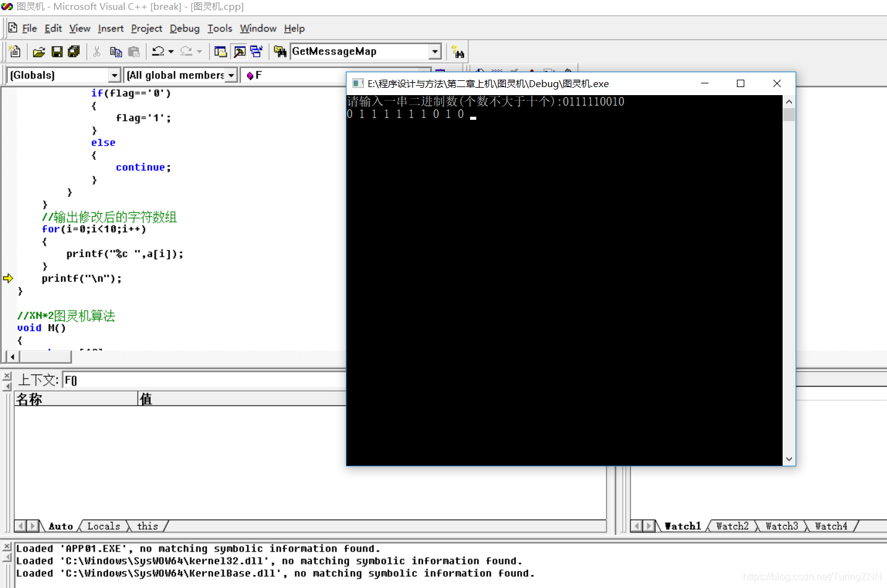Viewport: 887px width, 588px height.
Task: Click the continue; statement in editor
Action: [143, 167]
